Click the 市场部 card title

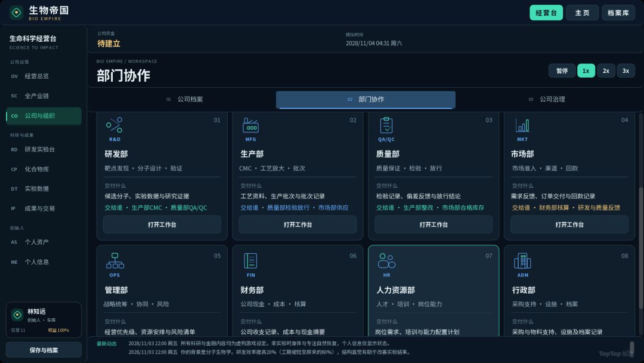pyautogui.click(x=522, y=154)
